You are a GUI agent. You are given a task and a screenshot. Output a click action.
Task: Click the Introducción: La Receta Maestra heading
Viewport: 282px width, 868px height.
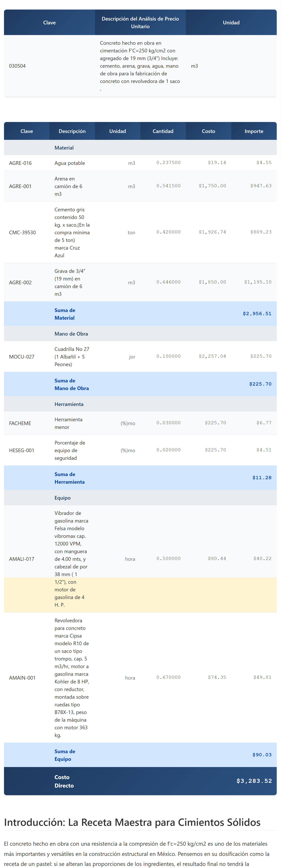tap(132, 822)
